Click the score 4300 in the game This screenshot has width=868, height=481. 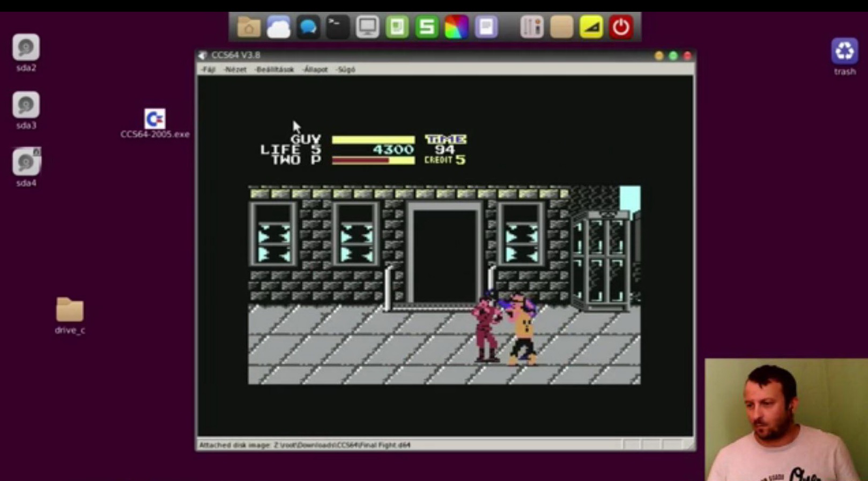(x=393, y=150)
